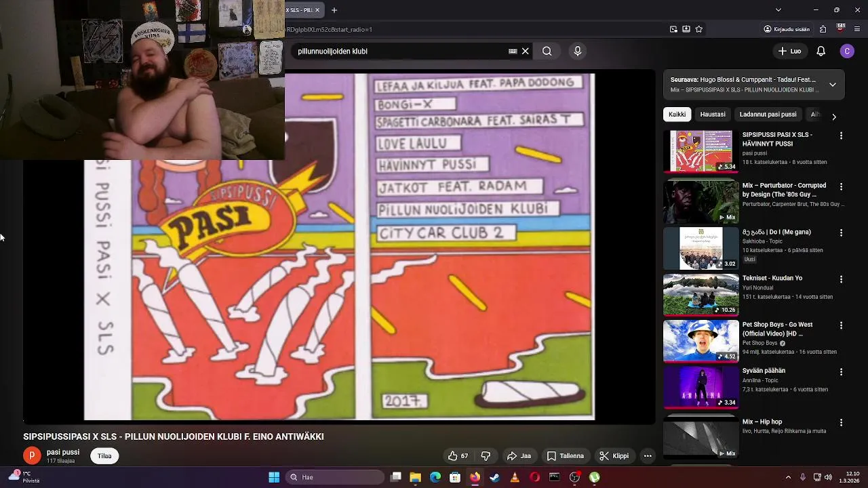Expand the list all tabs chevron
The image size is (868, 488).
(778, 9)
